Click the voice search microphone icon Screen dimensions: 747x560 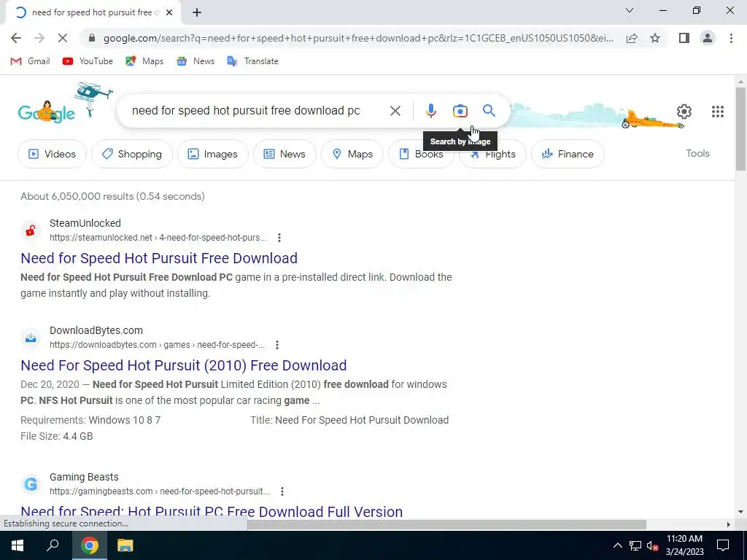coord(430,111)
